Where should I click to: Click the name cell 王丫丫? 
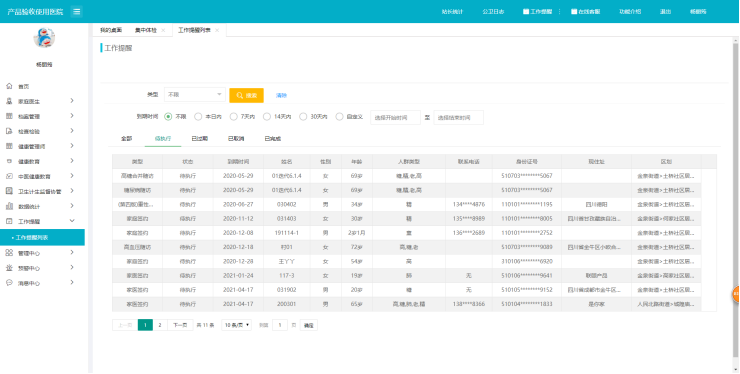[287, 261]
